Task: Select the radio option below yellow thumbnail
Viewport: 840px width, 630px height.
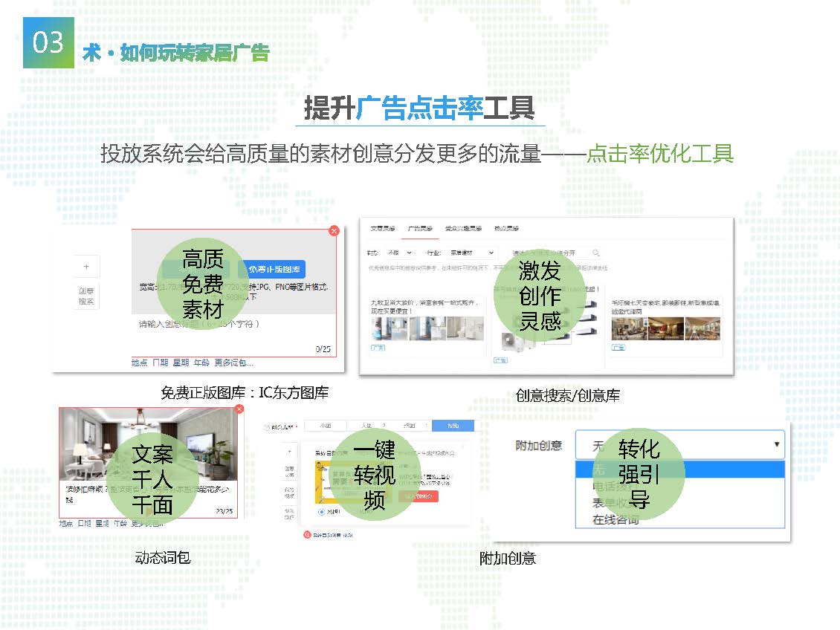Action: (x=321, y=512)
